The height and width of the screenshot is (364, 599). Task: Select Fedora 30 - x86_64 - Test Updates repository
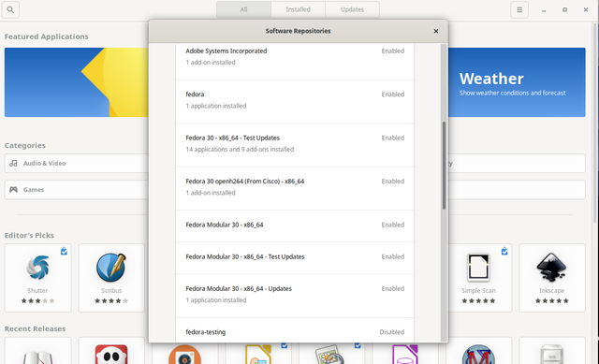[x=295, y=145]
